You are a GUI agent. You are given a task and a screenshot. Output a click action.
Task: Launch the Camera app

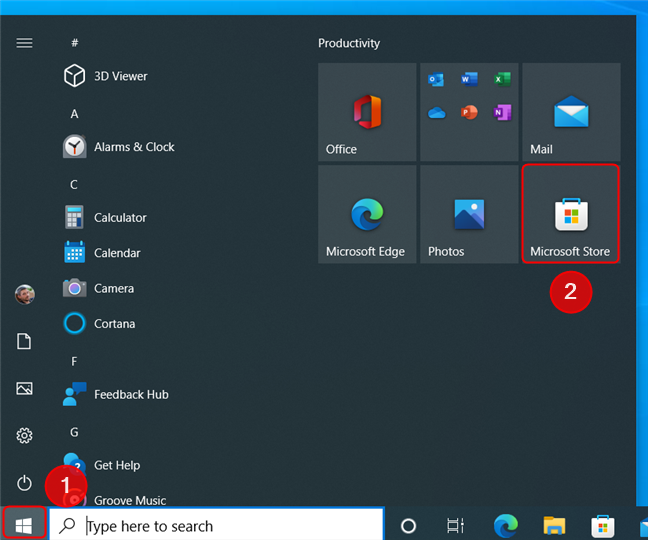pos(99,288)
